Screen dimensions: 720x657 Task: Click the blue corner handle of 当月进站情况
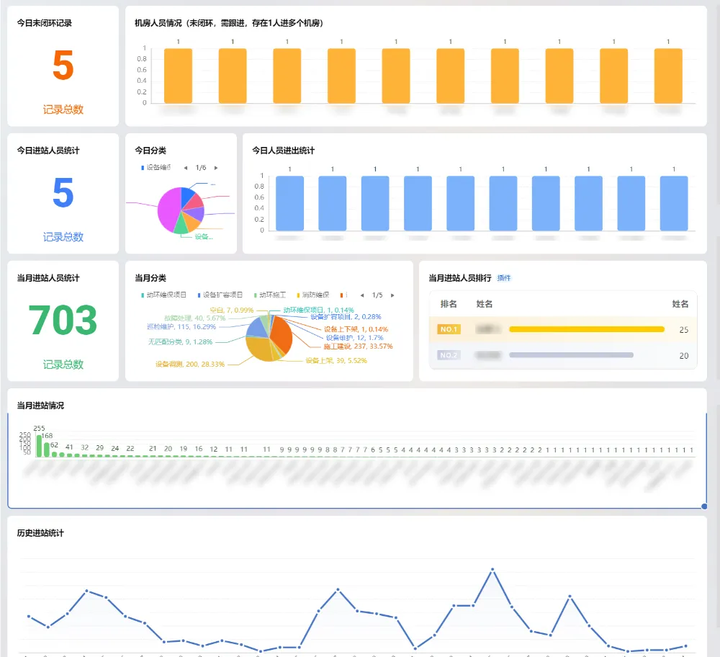point(704,506)
